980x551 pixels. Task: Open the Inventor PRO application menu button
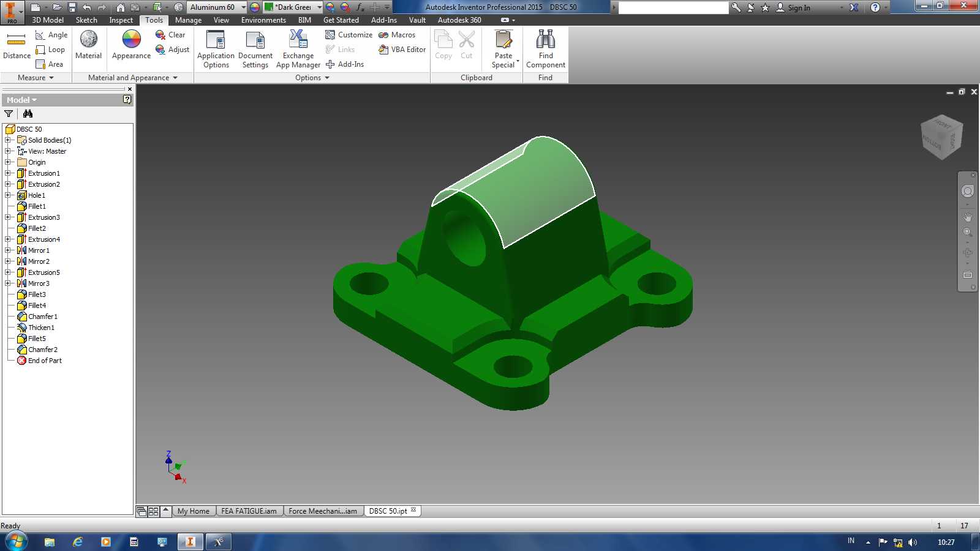(12, 12)
